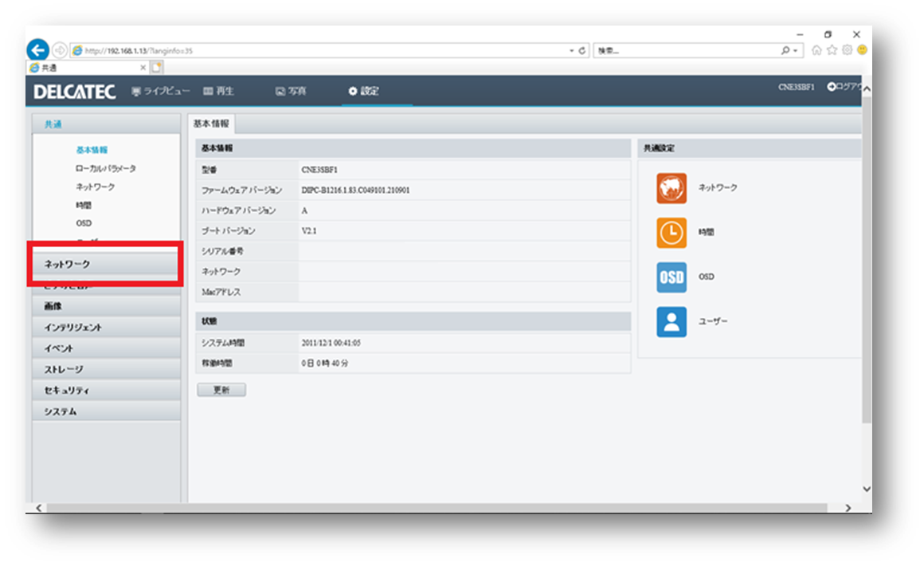
Task: Expand the インテリジェント sidebar section
Action: tap(106, 327)
